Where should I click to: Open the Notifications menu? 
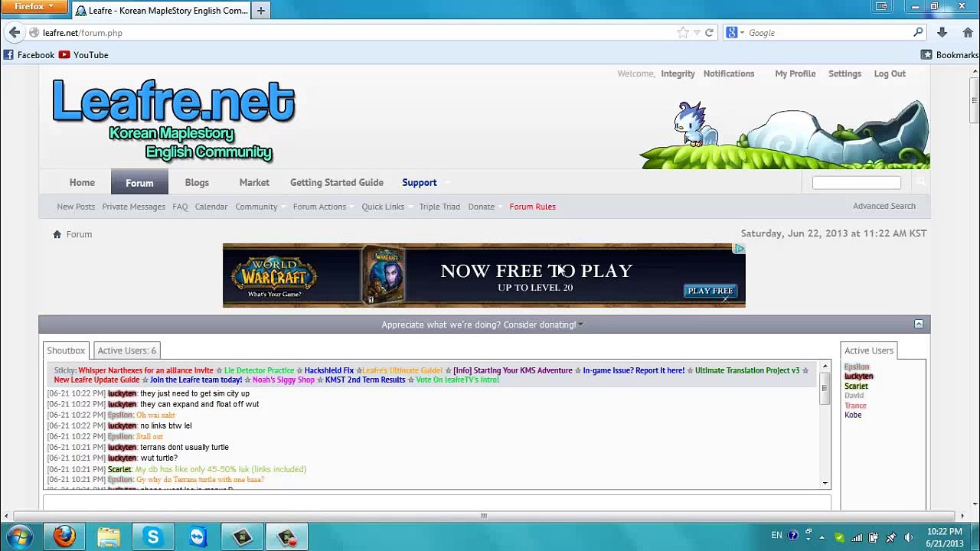(x=729, y=73)
